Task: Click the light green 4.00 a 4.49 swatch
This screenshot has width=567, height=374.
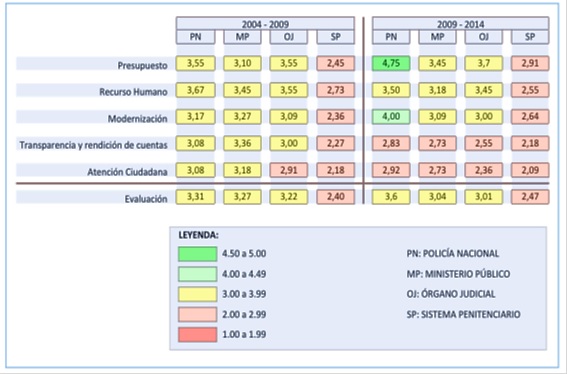Action: [x=197, y=274]
